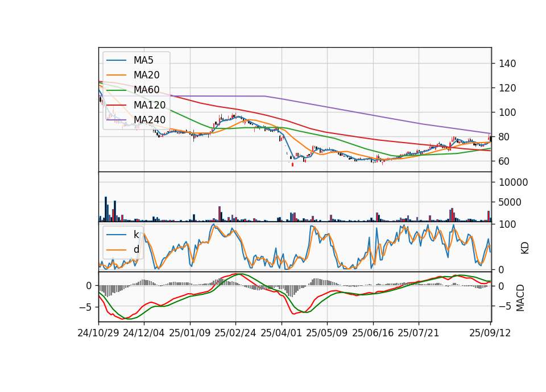Click the red MA120 legend line sample
This screenshot has height=392, width=546.
pos(116,105)
